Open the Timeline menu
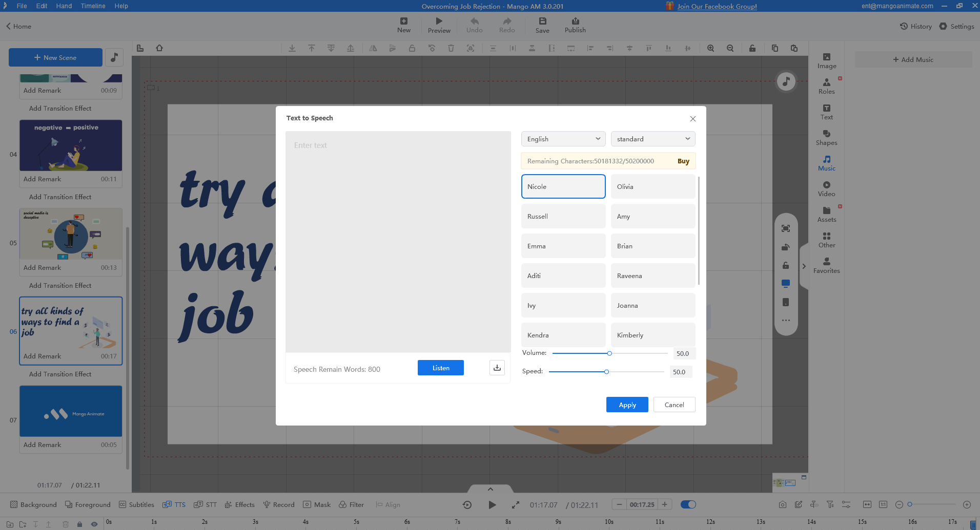980x530 pixels. 93,6
